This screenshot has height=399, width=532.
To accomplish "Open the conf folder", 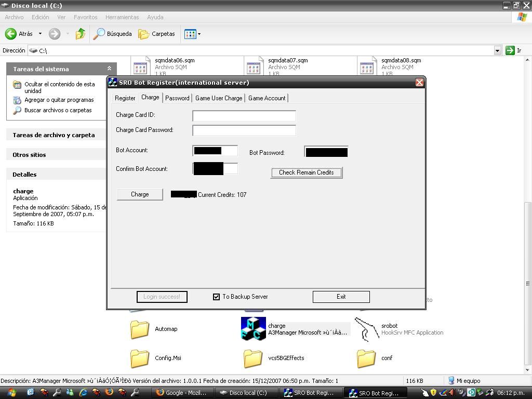I will click(366, 358).
